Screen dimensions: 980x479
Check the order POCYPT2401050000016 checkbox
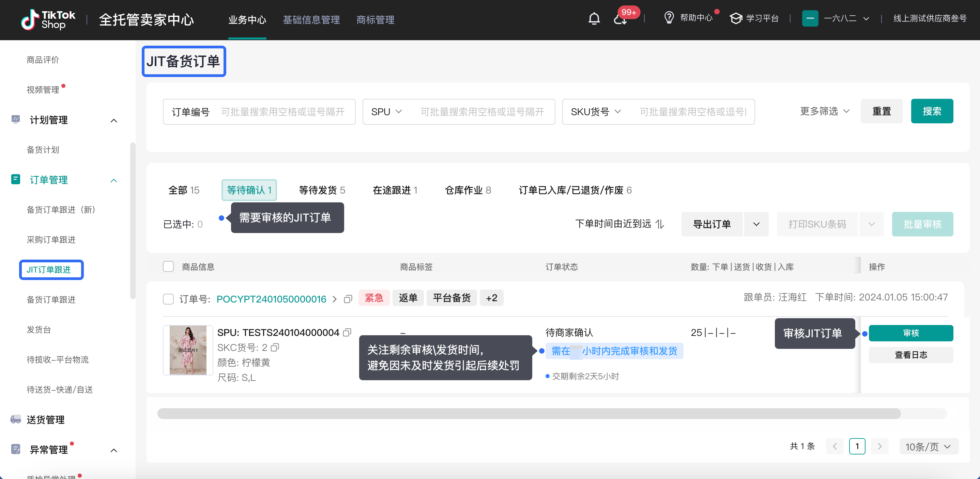coord(168,299)
